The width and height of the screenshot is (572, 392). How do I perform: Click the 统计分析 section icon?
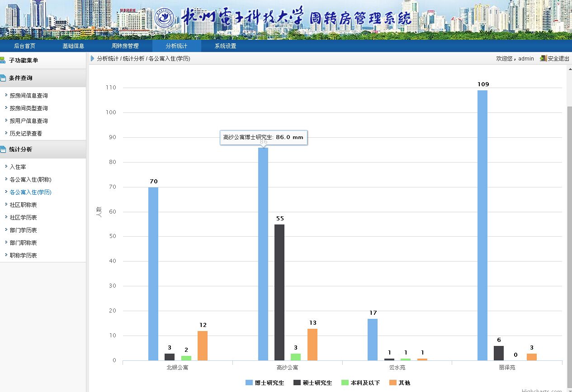(3, 149)
